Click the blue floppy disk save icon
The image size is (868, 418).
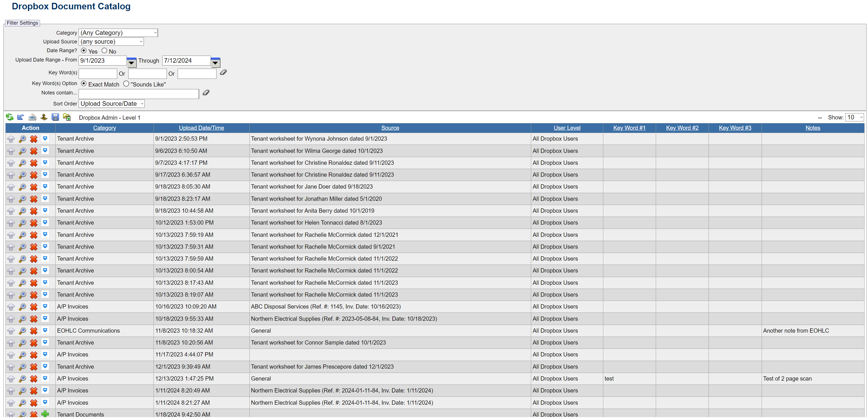(x=55, y=117)
